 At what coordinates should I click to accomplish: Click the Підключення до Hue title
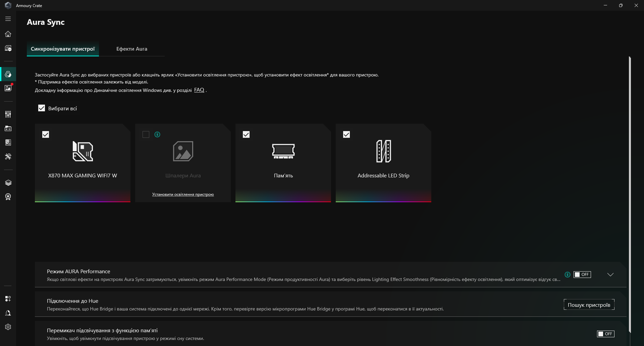click(x=72, y=301)
